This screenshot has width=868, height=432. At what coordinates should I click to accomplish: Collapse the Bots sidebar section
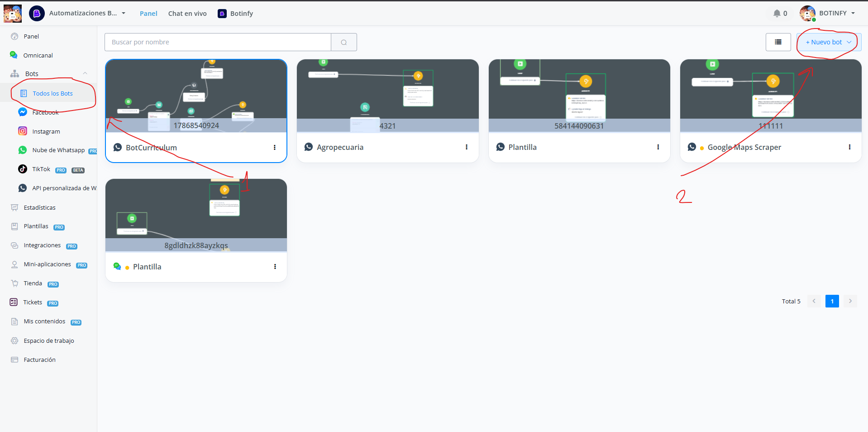[x=85, y=73]
